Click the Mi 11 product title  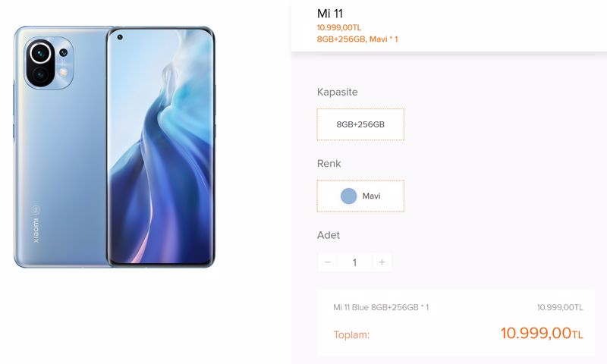coord(330,14)
